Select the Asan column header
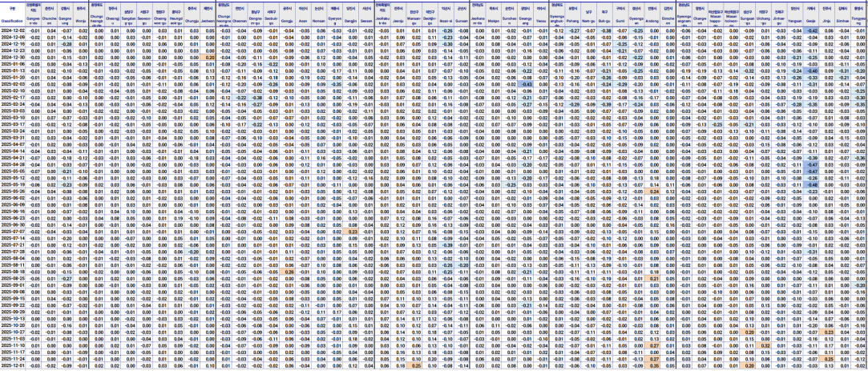 [305, 20]
